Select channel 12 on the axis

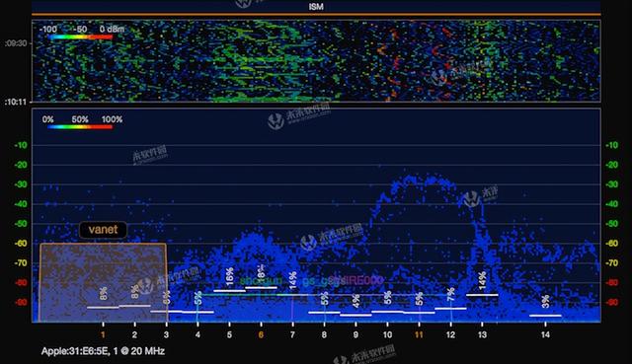450,335
